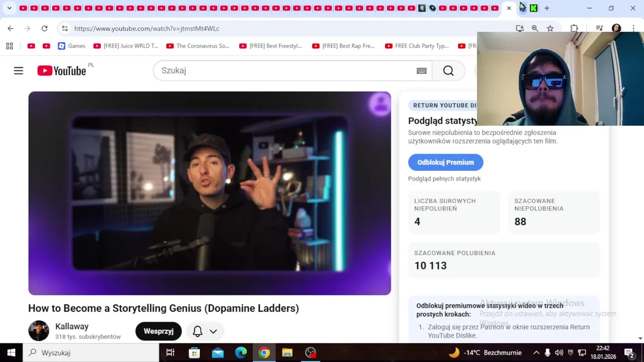The height and width of the screenshot is (362, 644).
Task: Open the Games bookmark
Action: point(71,46)
